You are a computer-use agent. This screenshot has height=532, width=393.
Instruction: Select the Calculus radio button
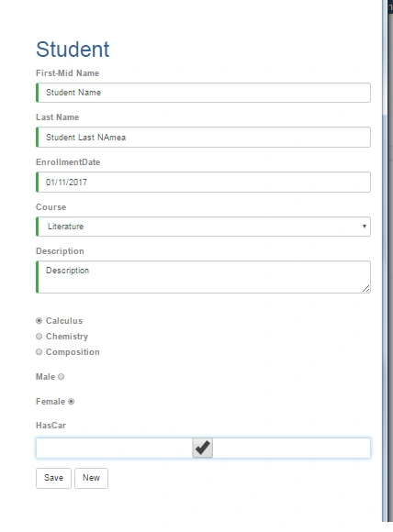click(x=39, y=321)
